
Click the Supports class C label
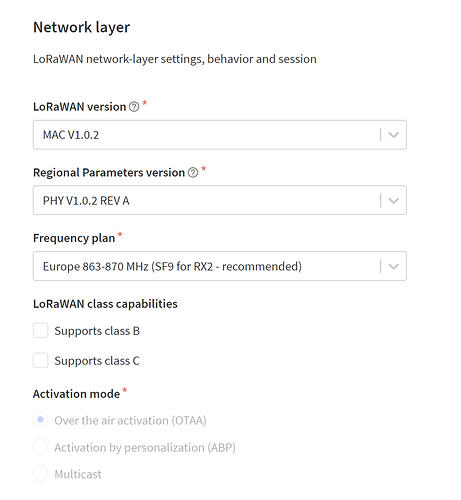click(x=97, y=361)
